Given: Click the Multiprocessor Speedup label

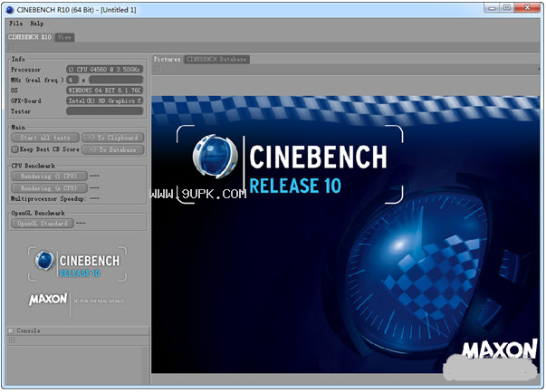Looking at the screenshot, I should 48,199.
